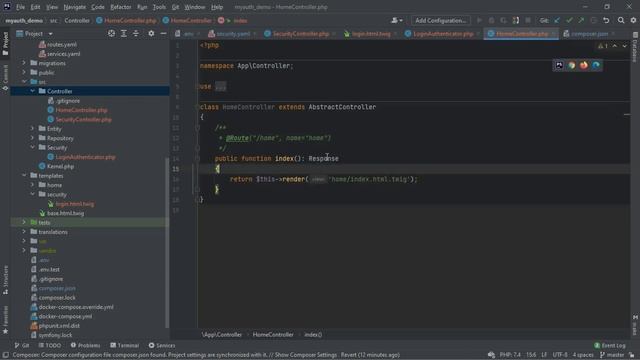Click Git Commit green checkmark
Viewport: 640px width, 360px height.
pos(569,20)
